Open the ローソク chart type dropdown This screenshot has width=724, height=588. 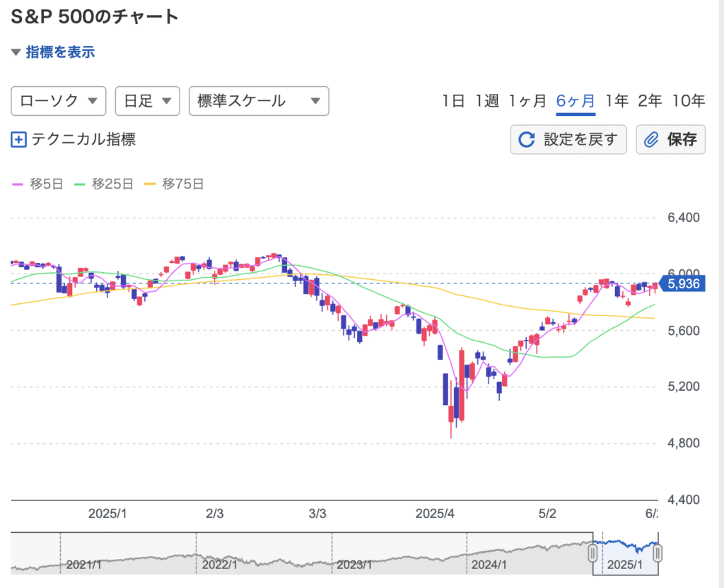click(x=59, y=100)
